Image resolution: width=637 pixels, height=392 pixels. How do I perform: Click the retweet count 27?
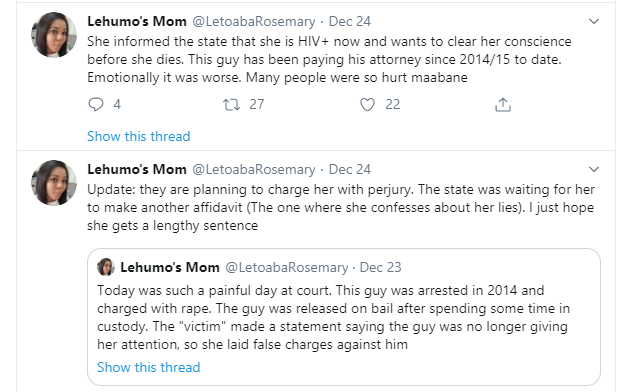[257, 104]
